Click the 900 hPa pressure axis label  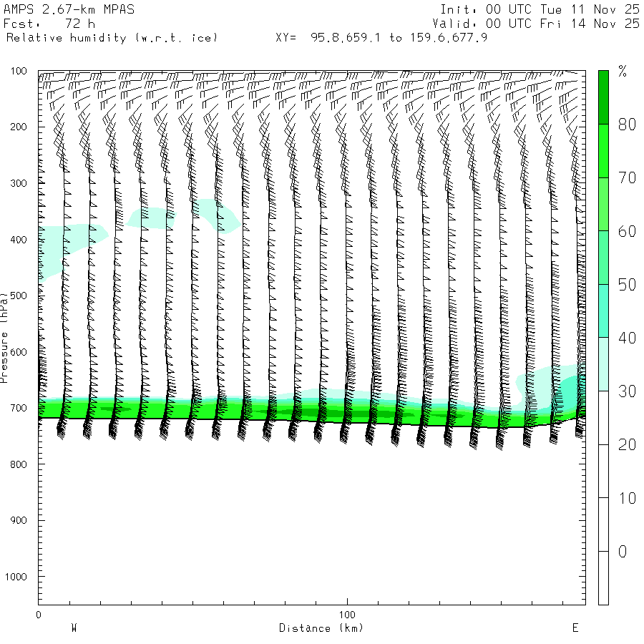pyautogui.click(x=19, y=520)
